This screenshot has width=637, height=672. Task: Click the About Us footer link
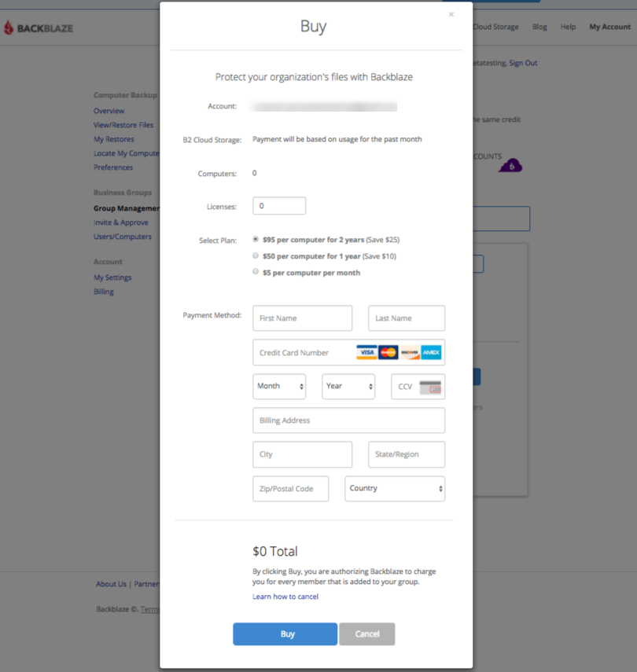coord(111,584)
